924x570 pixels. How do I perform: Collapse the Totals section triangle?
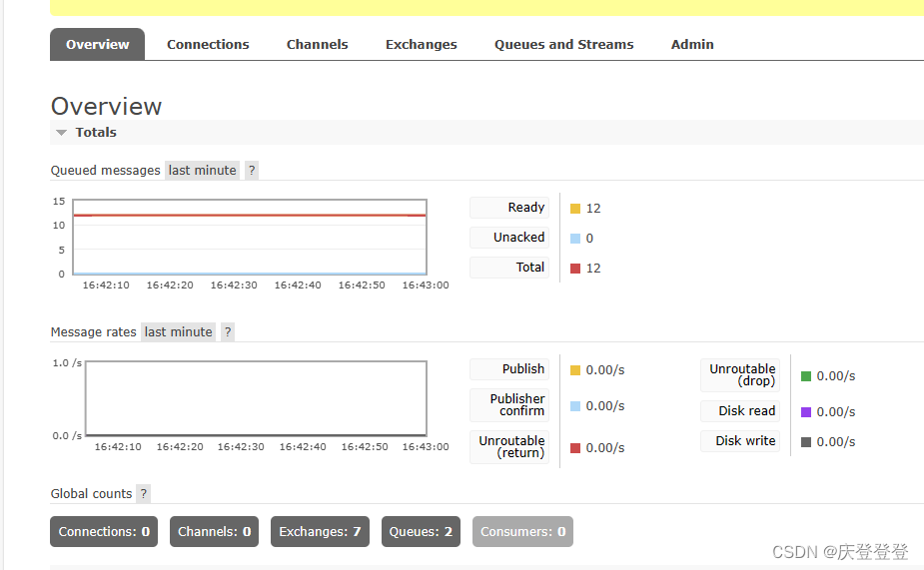[x=61, y=133]
